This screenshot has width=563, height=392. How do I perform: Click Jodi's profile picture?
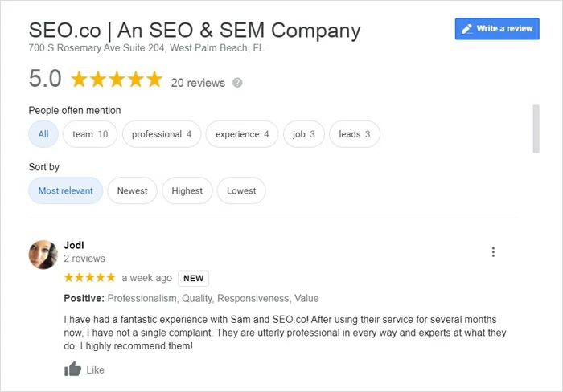tap(43, 254)
